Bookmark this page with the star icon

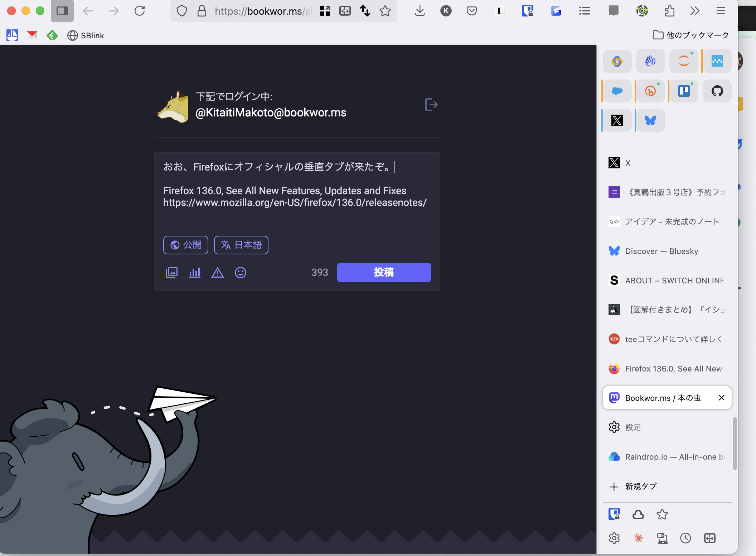[385, 11]
